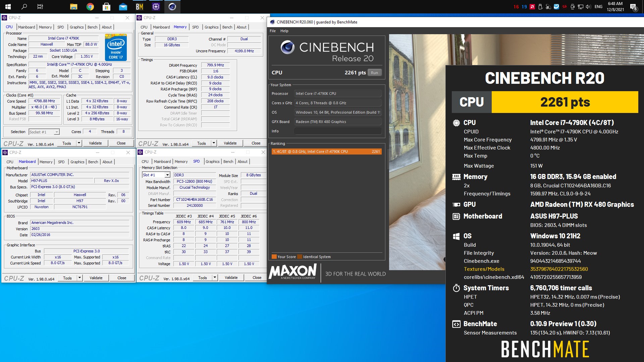Click the Intel Core i7 logo in CPU-Z

pos(116,47)
